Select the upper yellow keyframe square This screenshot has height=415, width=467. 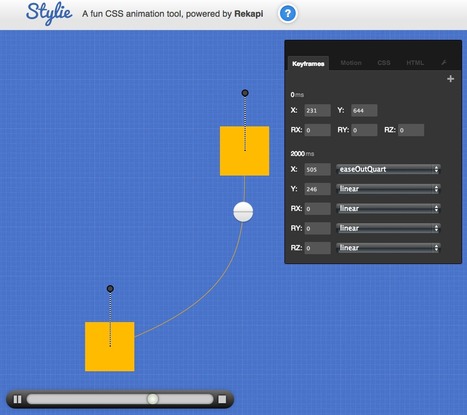[244, 151]
